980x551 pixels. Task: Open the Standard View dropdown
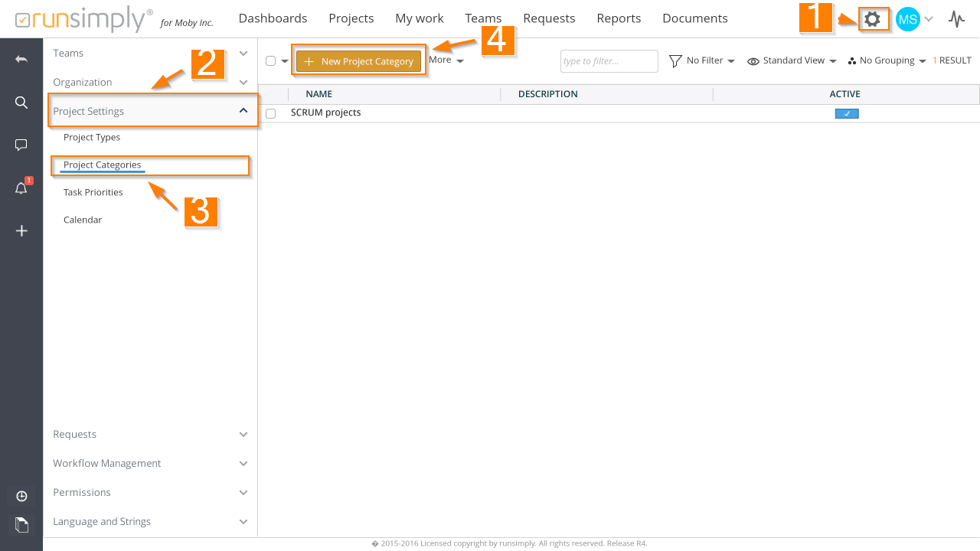792,60
